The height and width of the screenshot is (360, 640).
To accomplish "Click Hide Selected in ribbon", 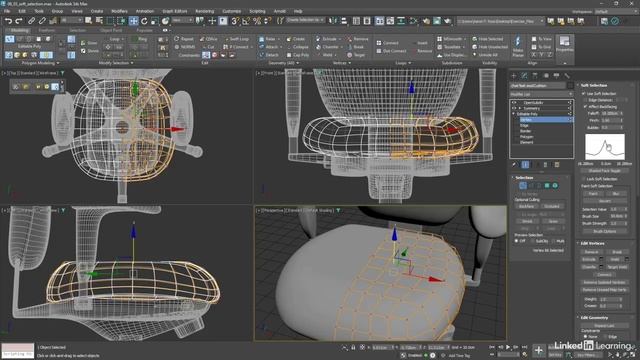I will [x=488, y=39].
